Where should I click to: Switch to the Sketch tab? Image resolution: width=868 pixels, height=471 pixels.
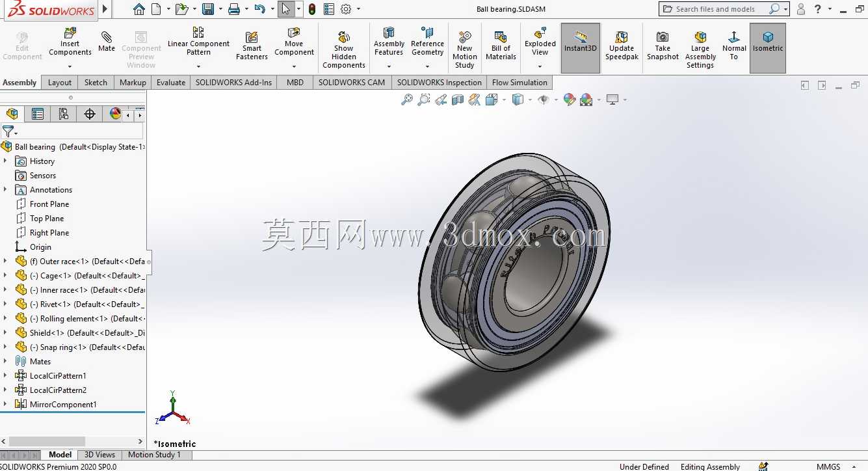96,83
